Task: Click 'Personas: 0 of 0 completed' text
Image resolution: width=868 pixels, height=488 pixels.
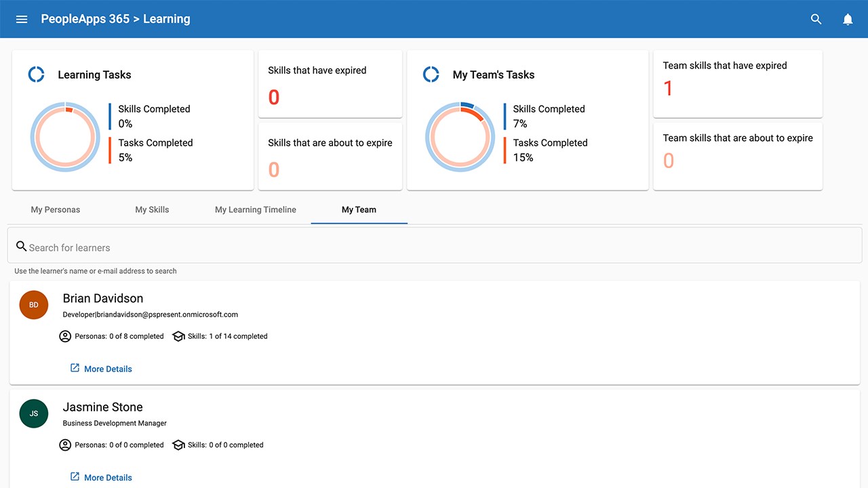Action: [x=119, y=445]
